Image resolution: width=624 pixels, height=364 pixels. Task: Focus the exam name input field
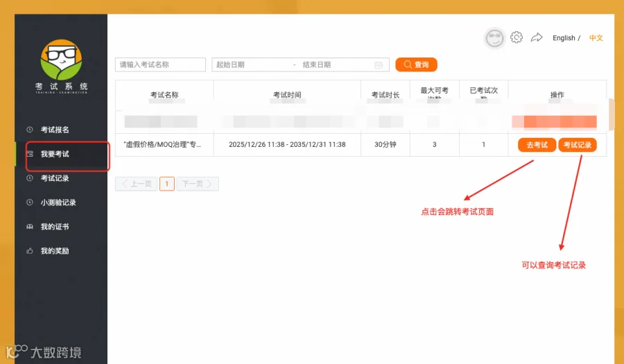pyautogui.click(x=160, y=65)
